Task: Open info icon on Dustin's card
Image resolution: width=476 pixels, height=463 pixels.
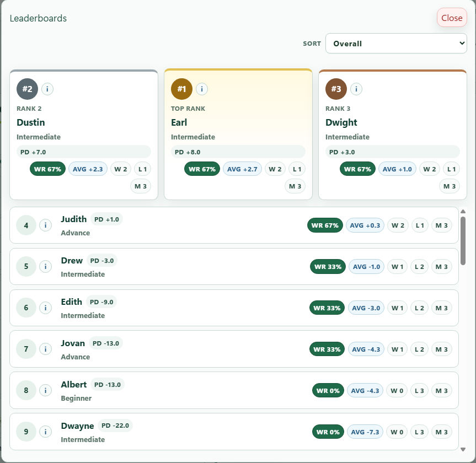Action: point(47,89)
